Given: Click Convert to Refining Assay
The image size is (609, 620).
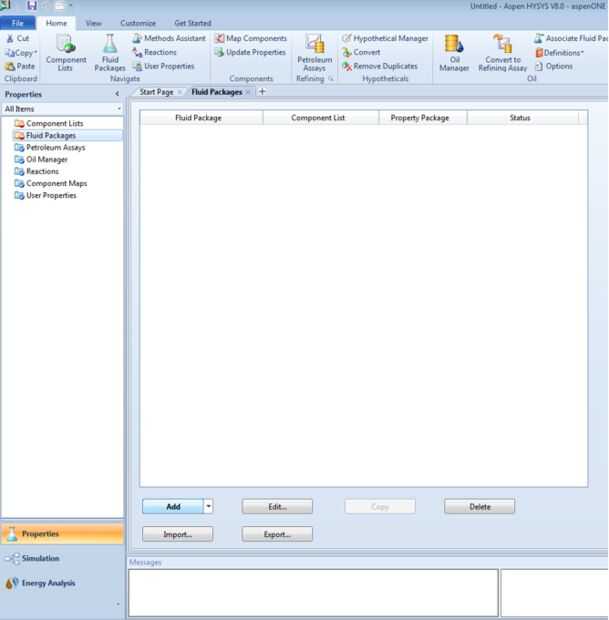Looking at the screenshot, I should 503,53.
